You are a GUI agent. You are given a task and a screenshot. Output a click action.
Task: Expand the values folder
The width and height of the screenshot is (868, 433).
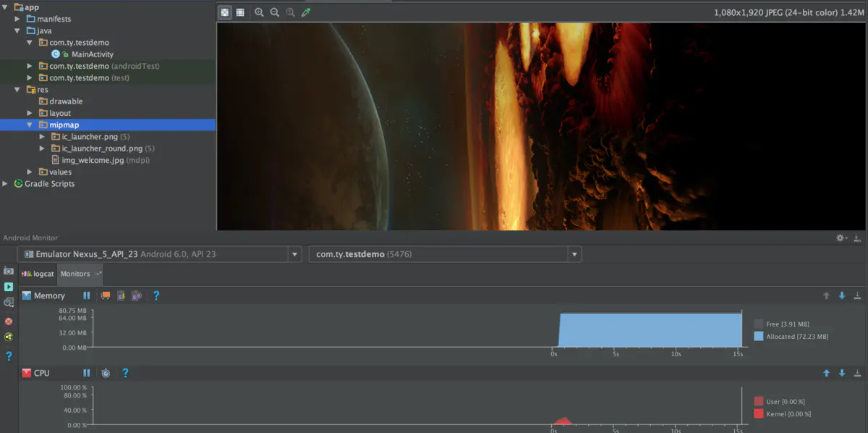point(30,172)
